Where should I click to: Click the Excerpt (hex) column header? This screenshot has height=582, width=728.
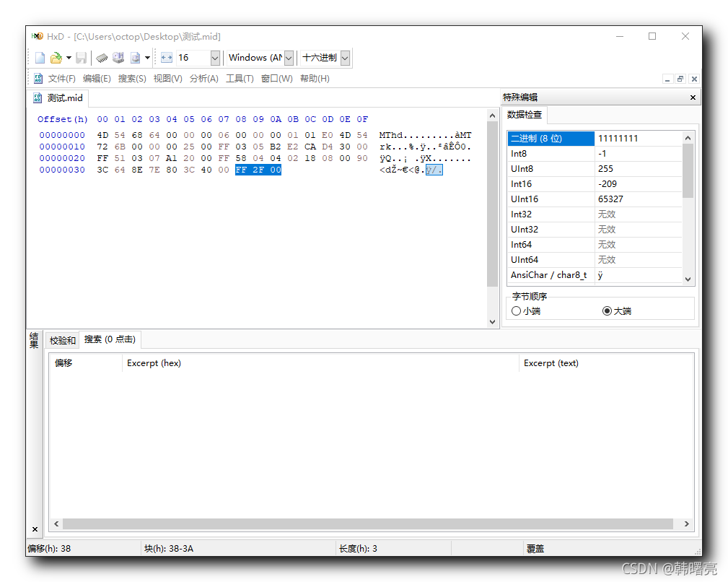pos(320,363)
